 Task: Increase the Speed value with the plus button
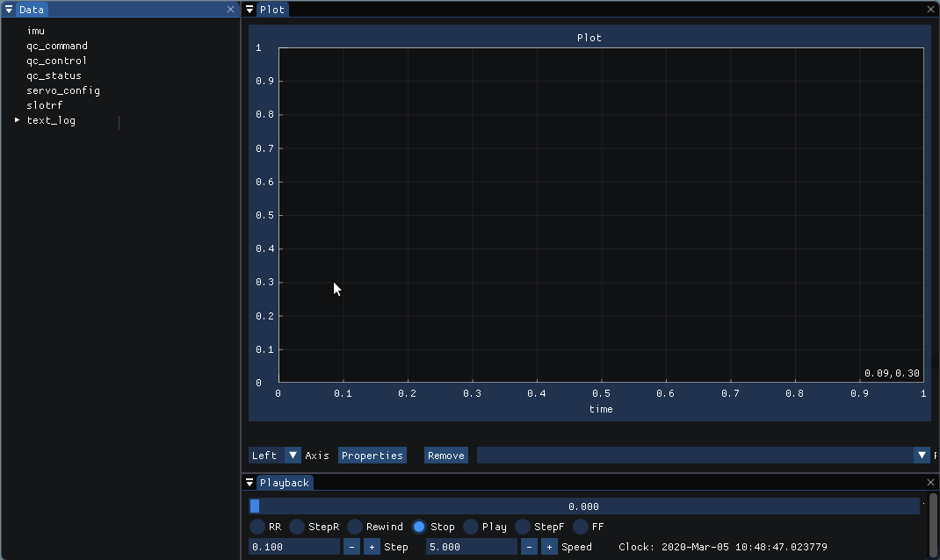coord(549,547)
